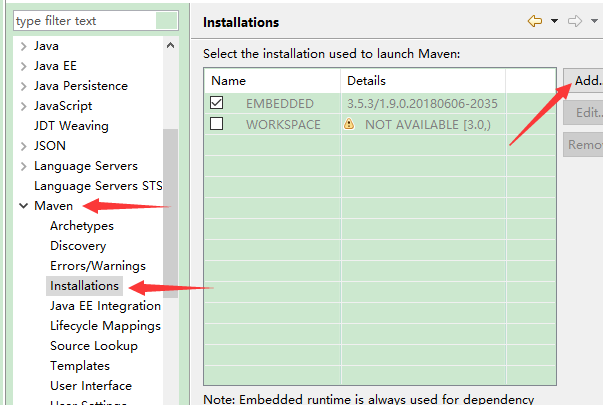Viewport: 603px width, 405px height.
Task: Expand the Java EE tree node
Action: coord(23,66)
